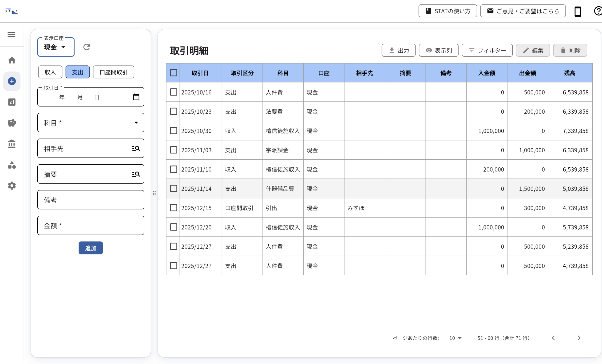Click the フィルター button
Image resolution: width=602 pixels, height=364 pixels.
(x=487, y=50)
